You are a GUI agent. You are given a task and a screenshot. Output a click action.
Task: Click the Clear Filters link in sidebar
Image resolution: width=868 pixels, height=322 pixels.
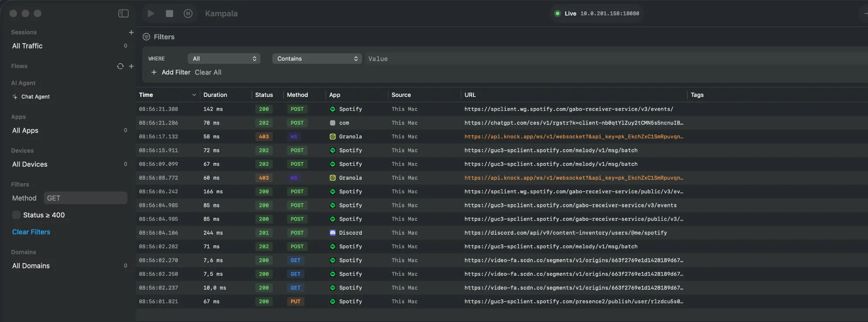[31, 232]
